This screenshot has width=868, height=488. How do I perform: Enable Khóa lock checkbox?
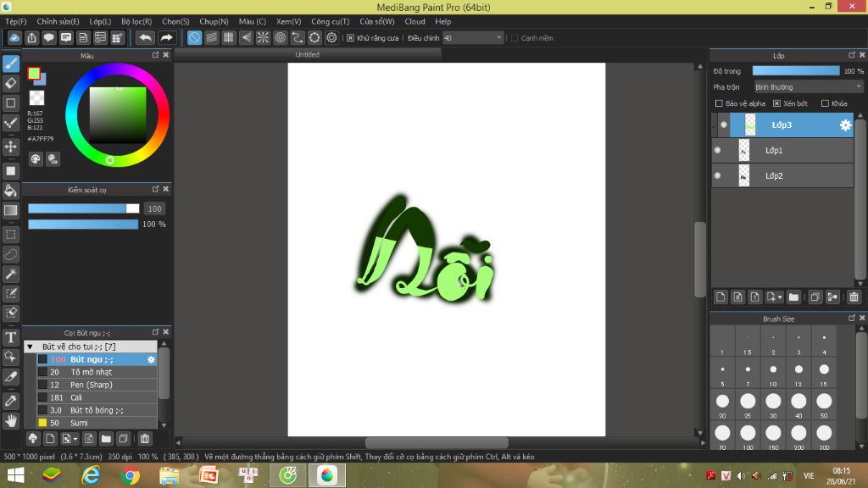click(825, 103)
